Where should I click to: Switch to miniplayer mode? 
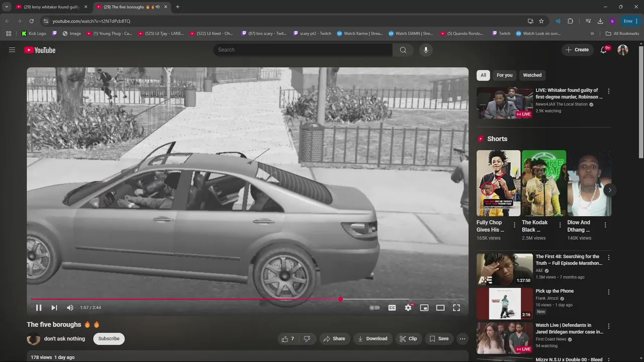[x=424, y=308]
